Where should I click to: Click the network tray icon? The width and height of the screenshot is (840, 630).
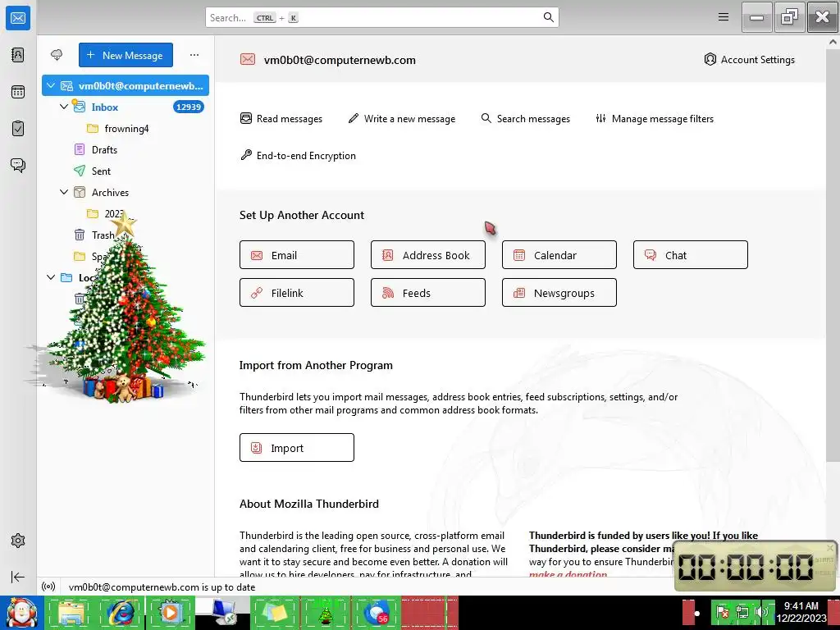(x=742, y=612)
